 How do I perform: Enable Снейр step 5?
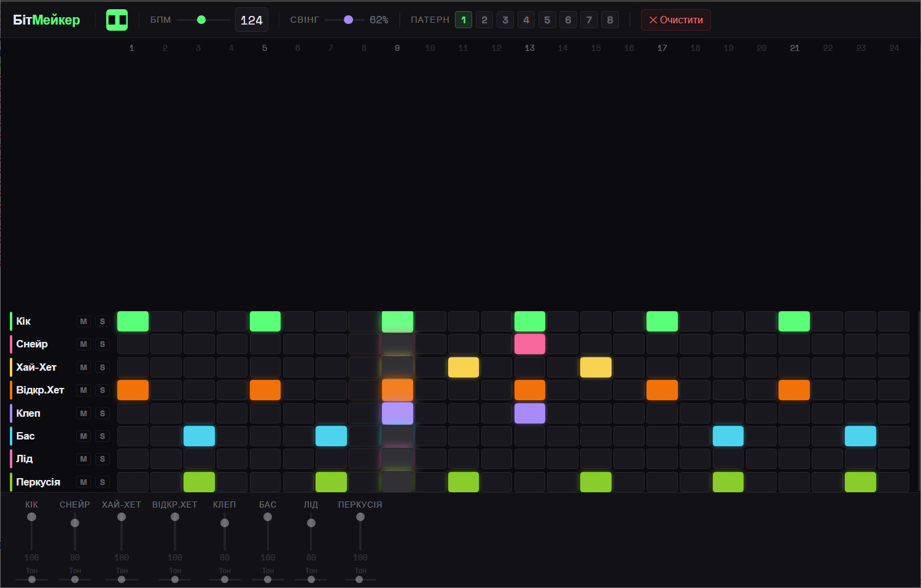click(x=265, y=344)
